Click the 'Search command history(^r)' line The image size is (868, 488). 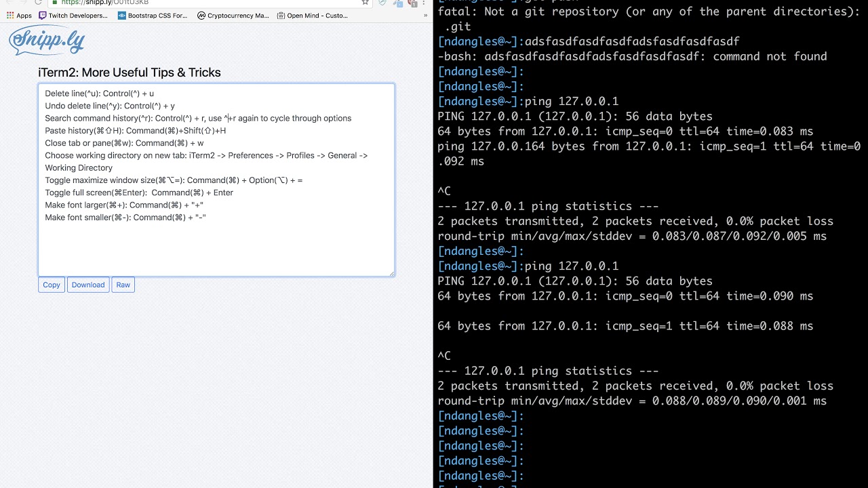click(x=198, y=118)
